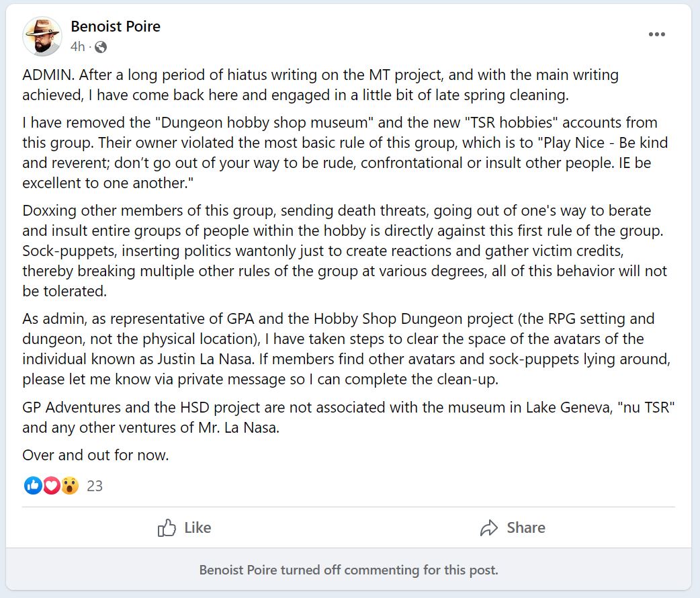Click the Share button label
700x598 pixels.
point(526,528)
